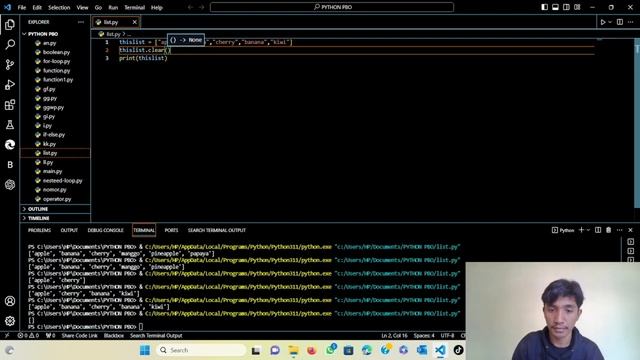Click the remote window icon in status bar
The image size is (640, 360).
click(x=7, y=336)
